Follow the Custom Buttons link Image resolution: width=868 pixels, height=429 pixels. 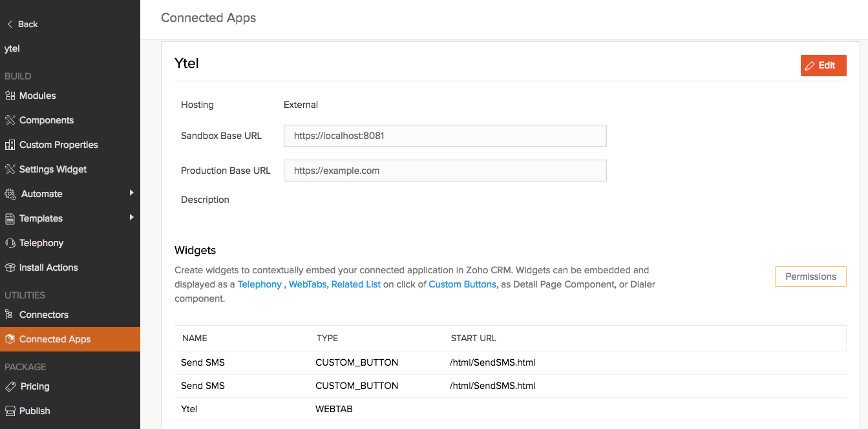coord(462,284)
